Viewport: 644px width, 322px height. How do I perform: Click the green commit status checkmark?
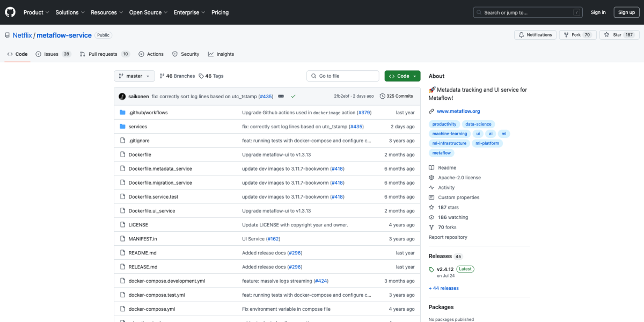[x=293, y=96]
